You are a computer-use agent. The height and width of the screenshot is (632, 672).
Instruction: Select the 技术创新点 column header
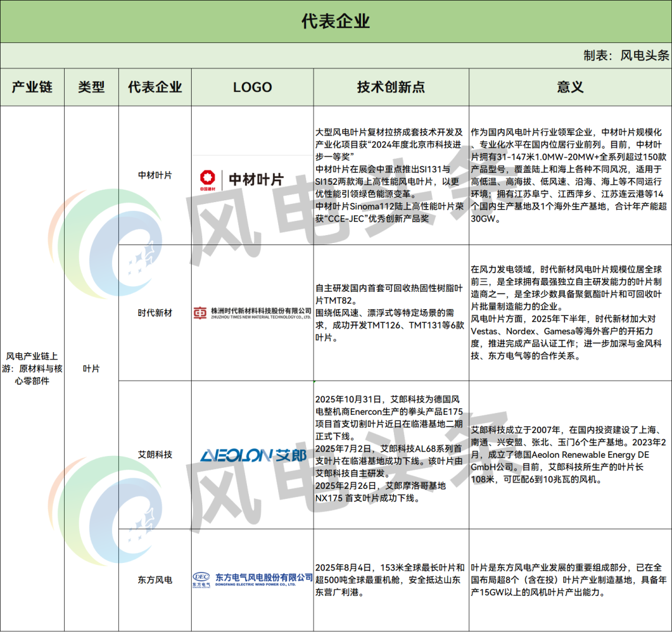point(391,87)
